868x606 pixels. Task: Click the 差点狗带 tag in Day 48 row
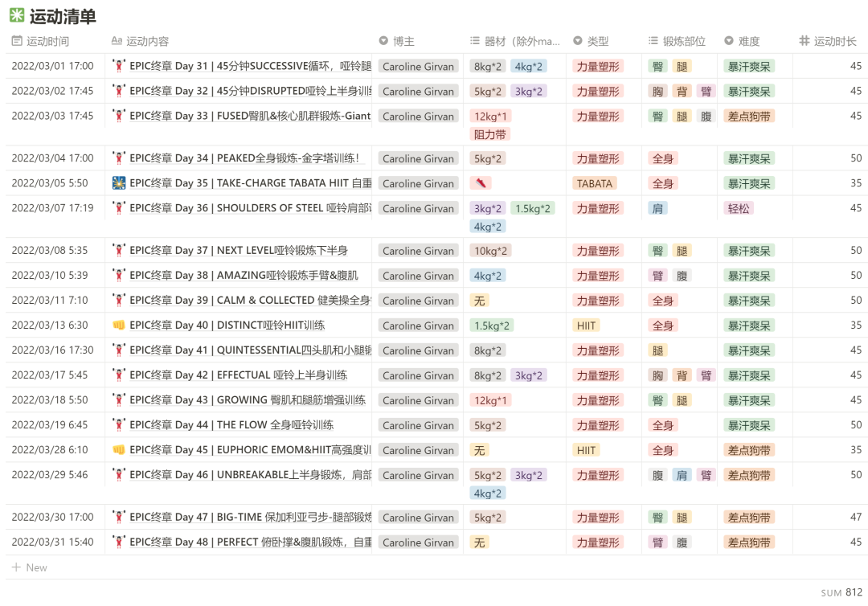749,543
